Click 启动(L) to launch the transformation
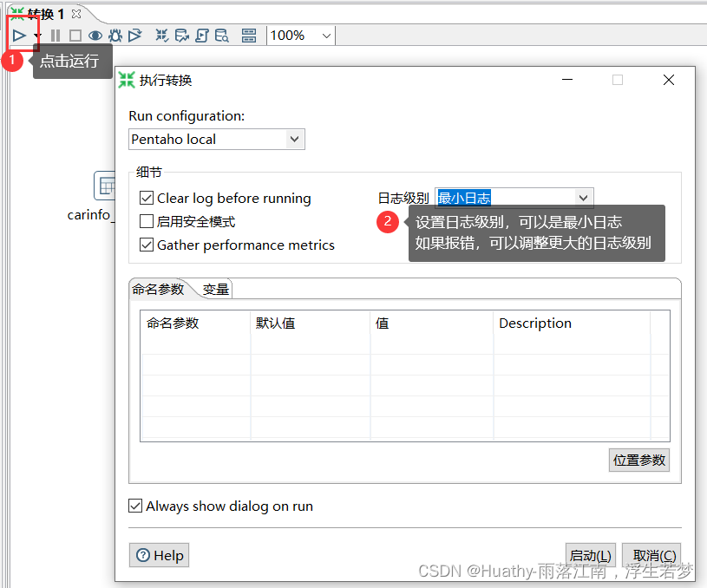Image resolution: width=707 pixels, height=588 pixels. pos(591,555)
